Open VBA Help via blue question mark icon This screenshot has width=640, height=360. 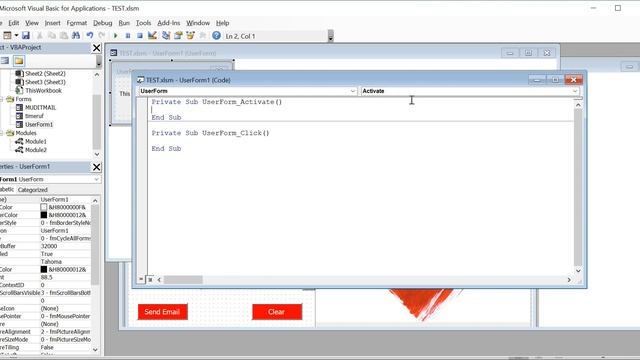tap(216, 36)
